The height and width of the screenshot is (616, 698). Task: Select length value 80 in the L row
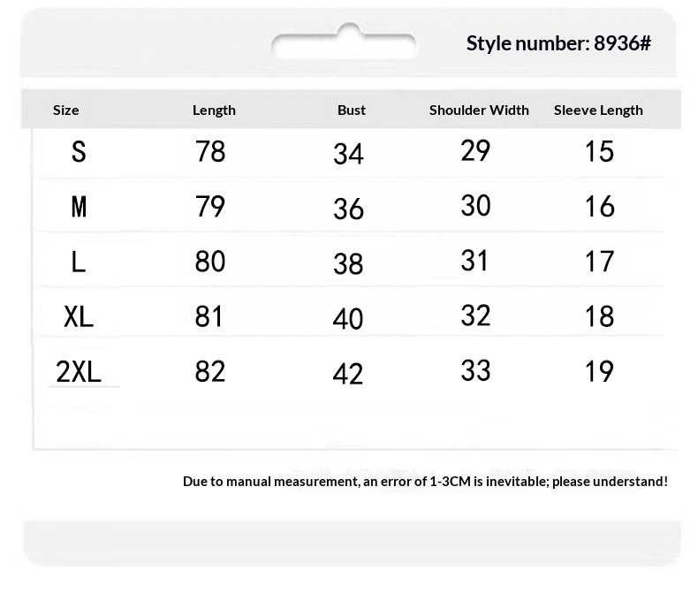(210, 262)
